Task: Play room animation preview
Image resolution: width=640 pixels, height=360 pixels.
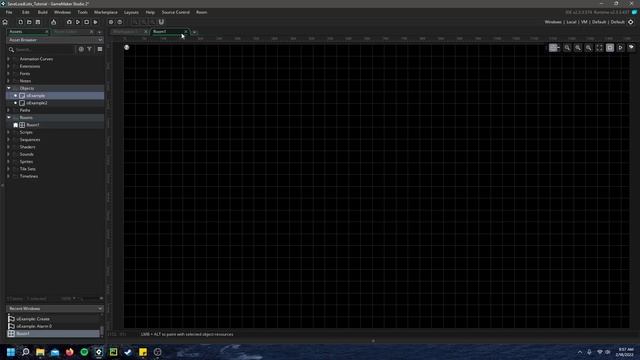Action: [x=620, y=48]
